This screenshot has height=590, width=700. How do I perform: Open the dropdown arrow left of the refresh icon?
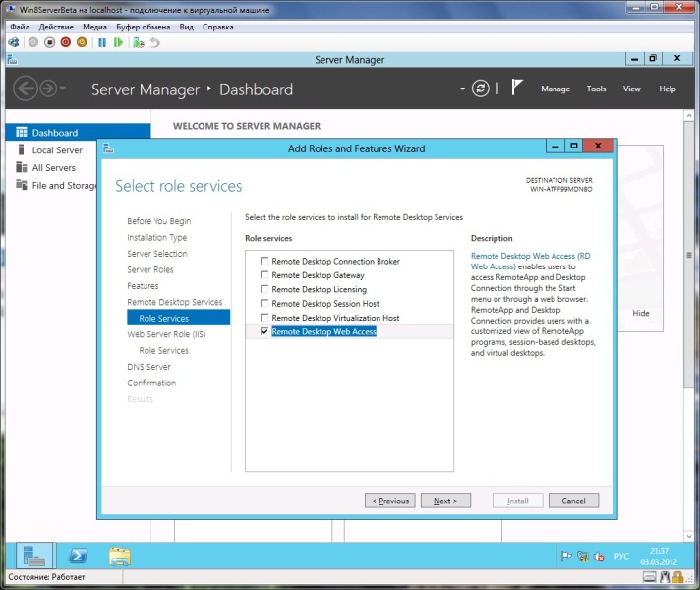462,88
